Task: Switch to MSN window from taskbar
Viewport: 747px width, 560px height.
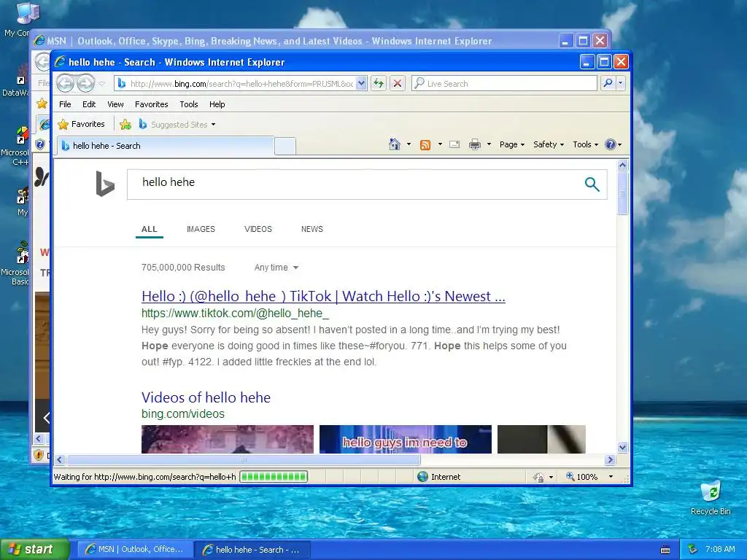Action: click(x=135, y=550)
